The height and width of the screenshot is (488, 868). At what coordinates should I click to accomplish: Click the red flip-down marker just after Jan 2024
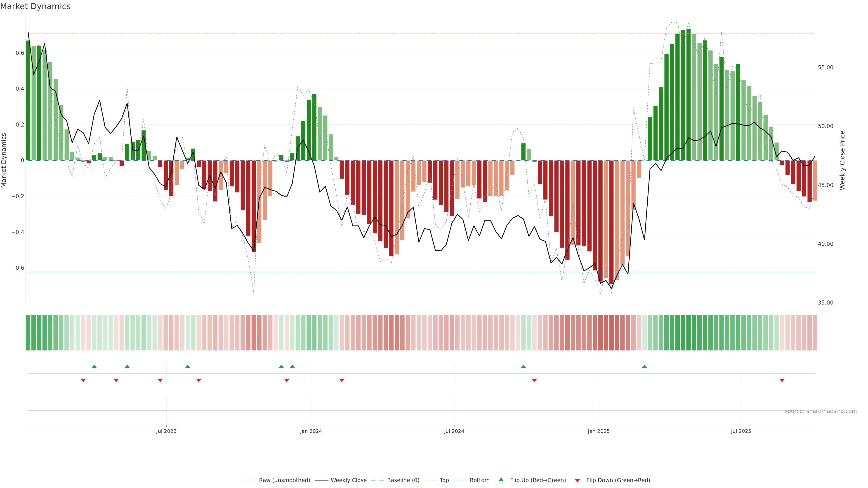342,380
